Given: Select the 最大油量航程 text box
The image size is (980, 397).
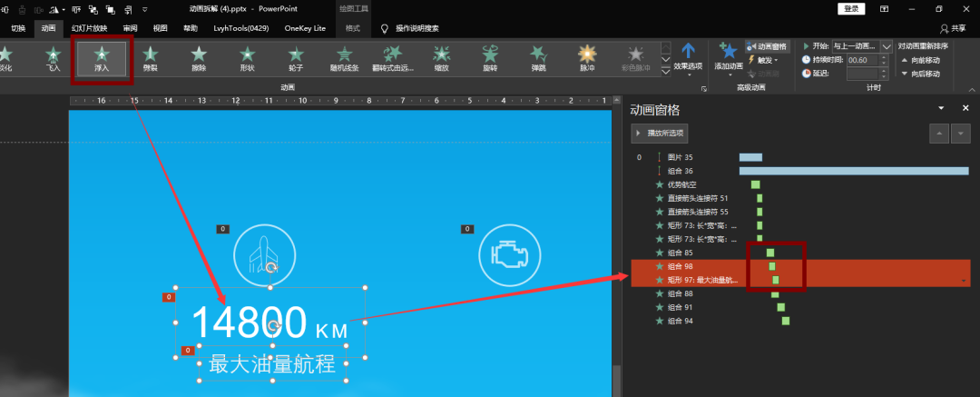Looking at the screenshot, I should click(x=272, y=363).
